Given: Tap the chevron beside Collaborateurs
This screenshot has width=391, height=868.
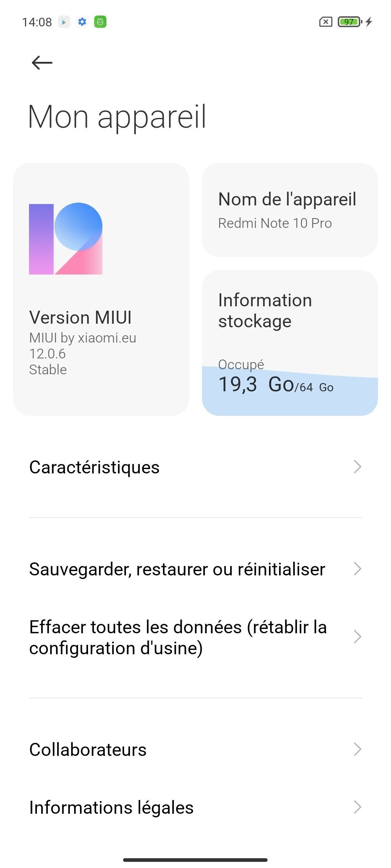Looking at the screenshot, I should (x=357, y=749).
